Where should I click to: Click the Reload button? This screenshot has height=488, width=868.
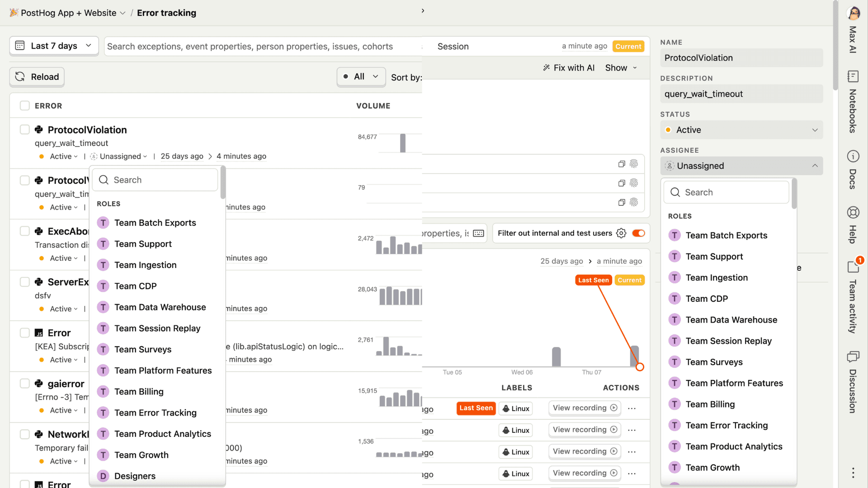[x=37, y=77]
